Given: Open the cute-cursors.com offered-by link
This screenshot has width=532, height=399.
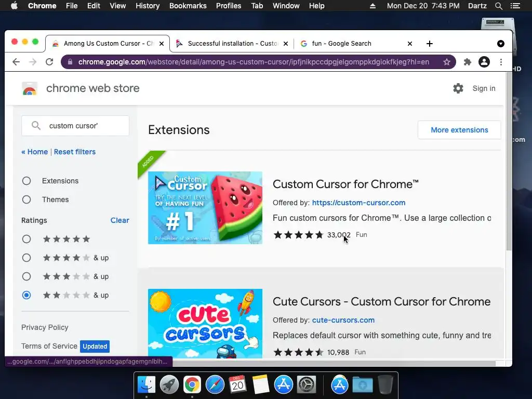Looking at the screenshot, I should coord(343,320).
